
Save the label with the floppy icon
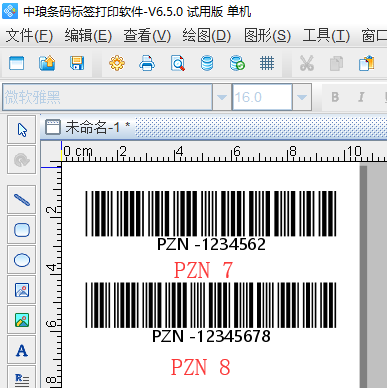tap(77, 63)
